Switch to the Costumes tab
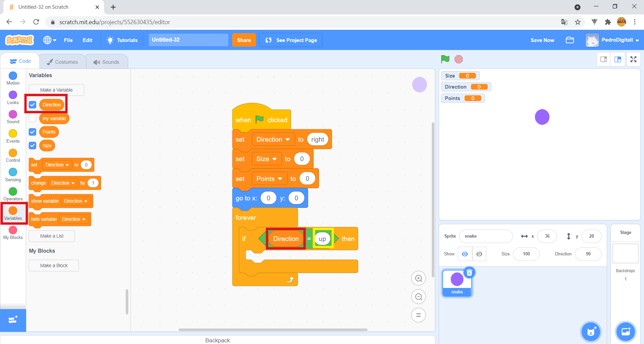Viewport: 644px width, 344px height. (62, 62)
